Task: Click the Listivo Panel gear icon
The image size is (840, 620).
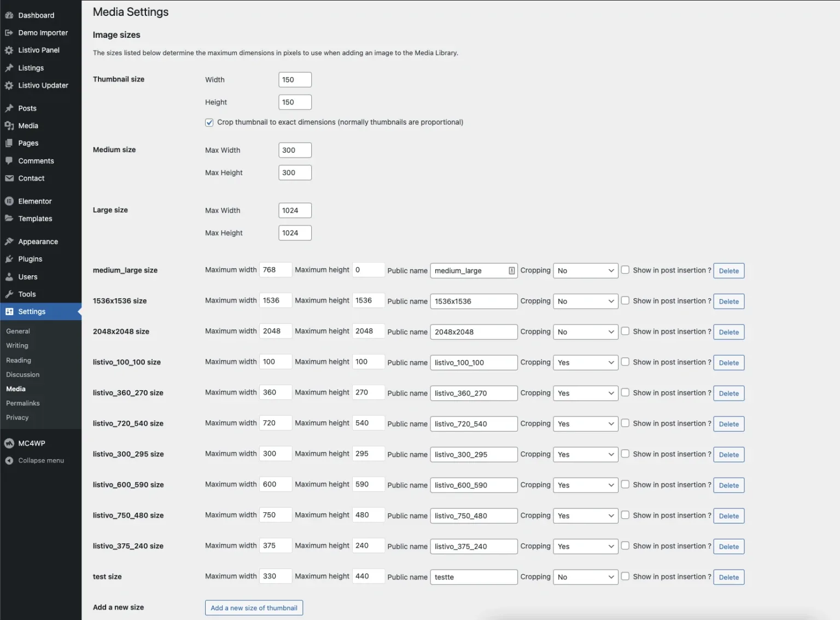Action: point(9,50)
